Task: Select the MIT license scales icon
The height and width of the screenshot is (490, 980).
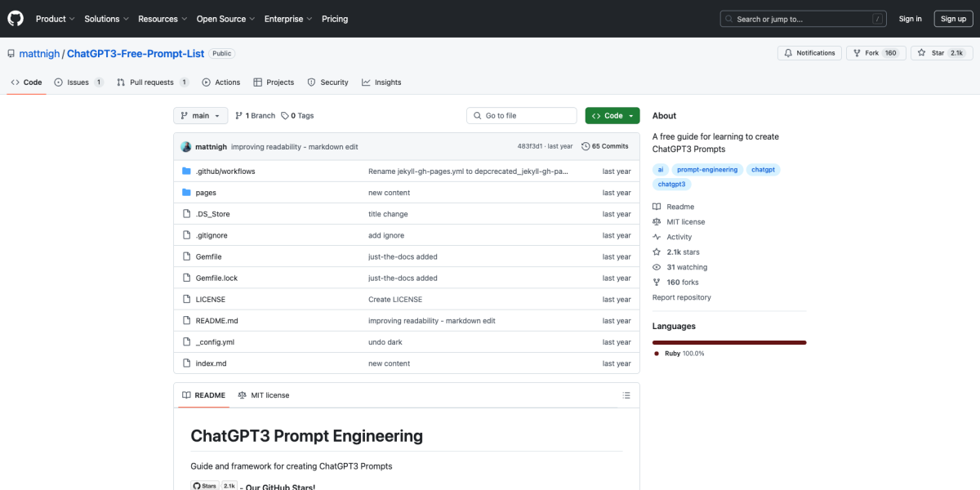Action: 657,221
